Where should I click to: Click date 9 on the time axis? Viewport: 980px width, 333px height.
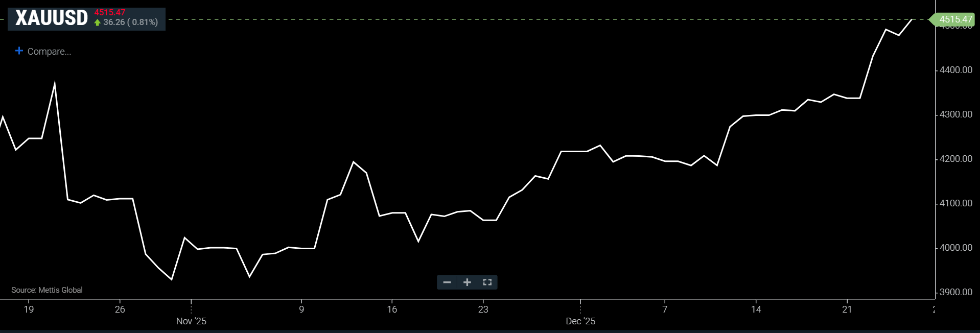pos(301,310)
